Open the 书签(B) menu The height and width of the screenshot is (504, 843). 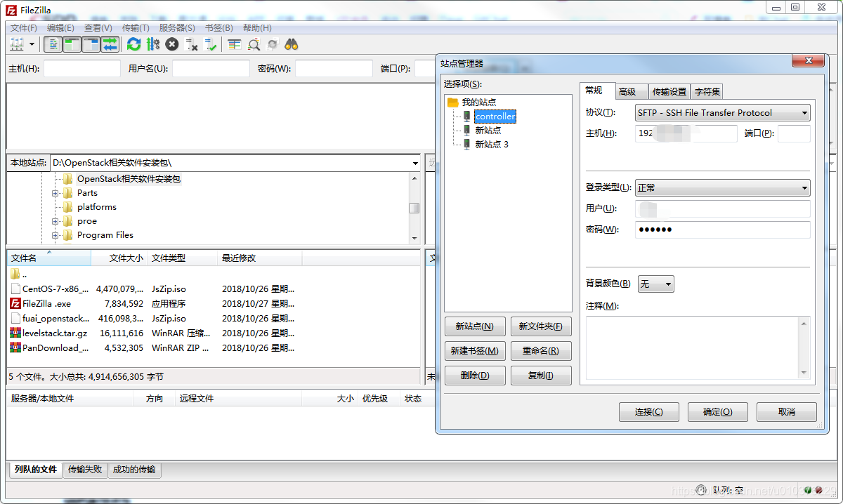tap(219, 27)
